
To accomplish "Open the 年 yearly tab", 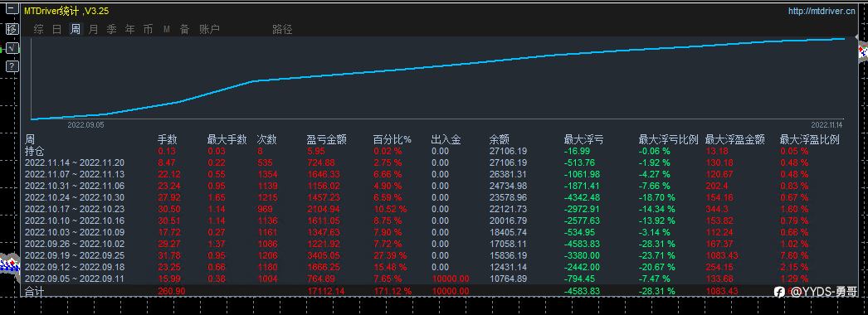I will pos(129,29).
